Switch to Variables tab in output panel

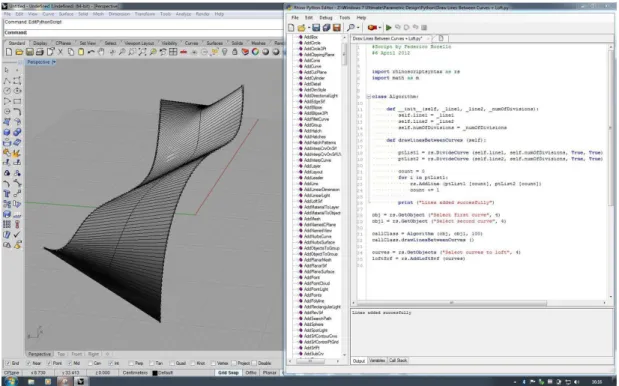pos(377,361)
